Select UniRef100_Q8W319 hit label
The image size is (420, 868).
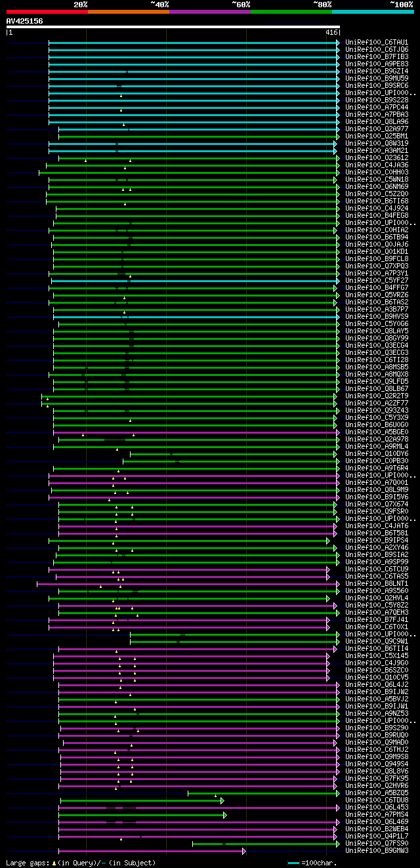[377, 143]
